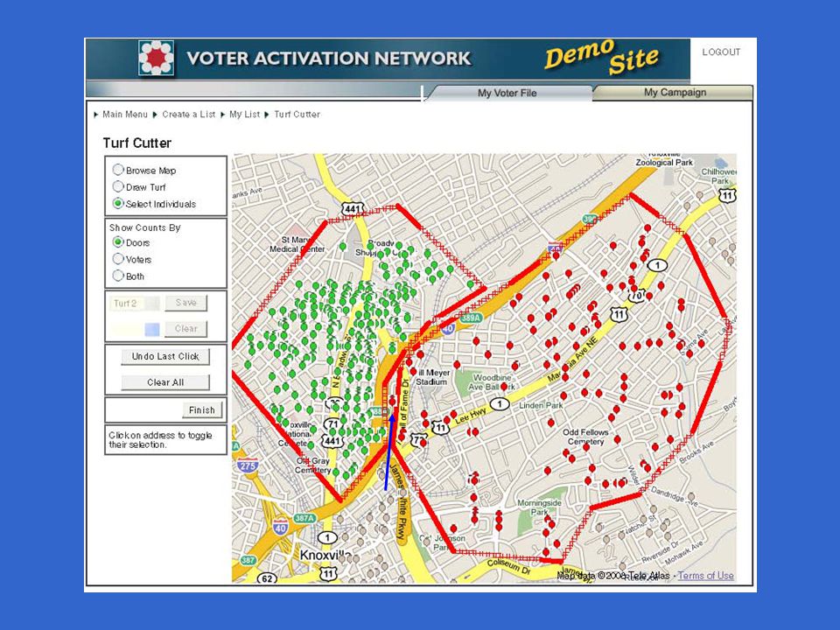Click the Turf 2 name field
Screen dimensions: 840x630
[x=135, y=304]
